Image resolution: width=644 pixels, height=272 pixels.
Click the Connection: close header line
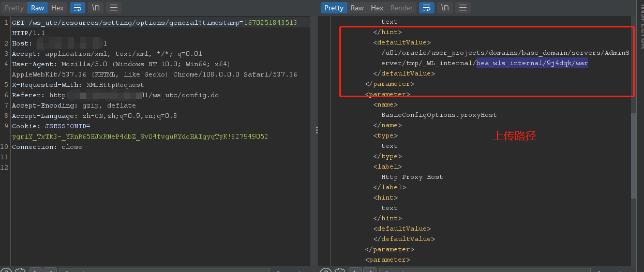47,147
